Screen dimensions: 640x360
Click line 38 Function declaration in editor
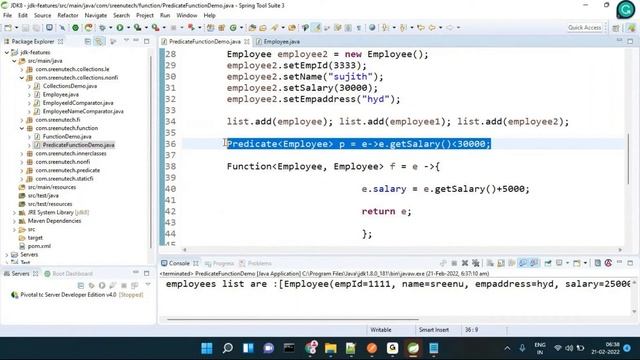coord(333,167)
